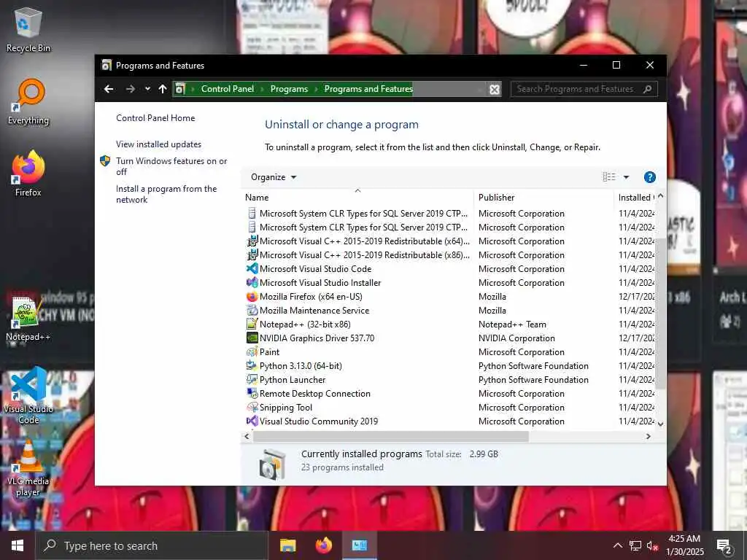Click the NVIDIA Graphics Driver 537.70 icon
747x560 pixels.
(252, 338)
